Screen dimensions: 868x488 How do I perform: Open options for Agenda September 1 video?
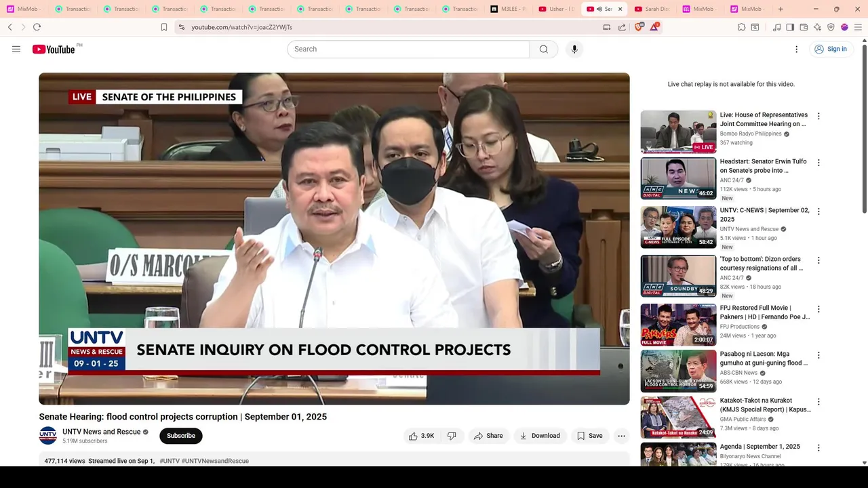pyautogui.click(x=818, y=447)
